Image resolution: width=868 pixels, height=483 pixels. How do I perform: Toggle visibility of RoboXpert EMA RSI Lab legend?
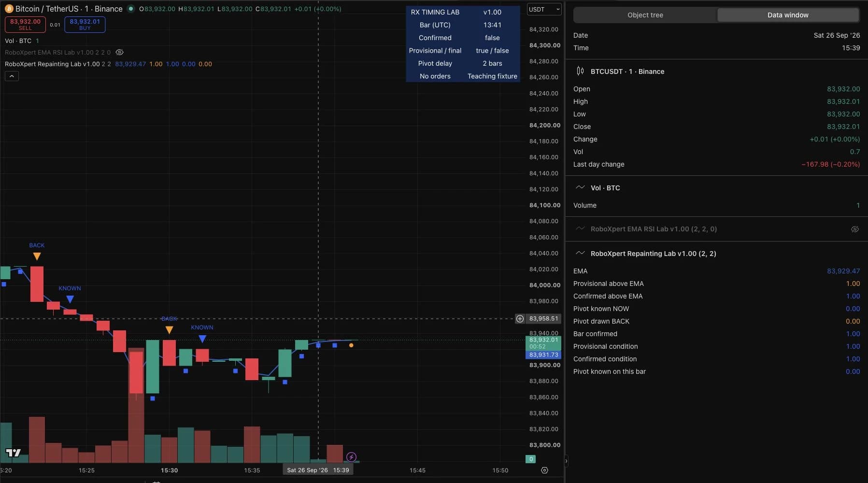pyautogui.click(x=120, y=52)
